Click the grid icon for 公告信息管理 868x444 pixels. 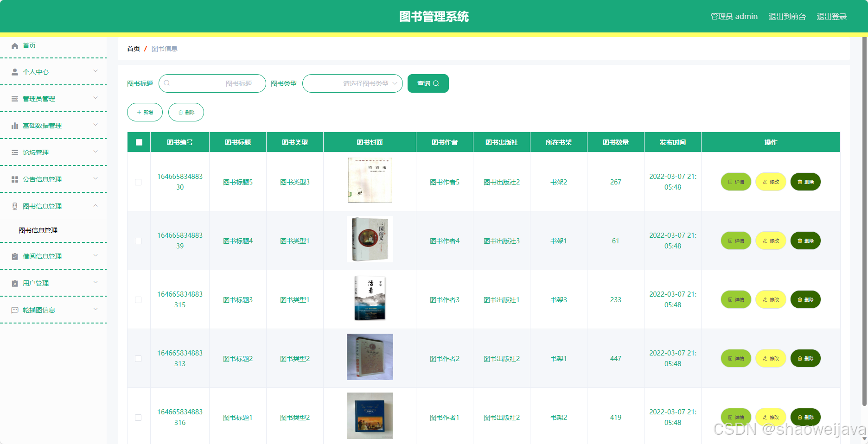(15, 179)
